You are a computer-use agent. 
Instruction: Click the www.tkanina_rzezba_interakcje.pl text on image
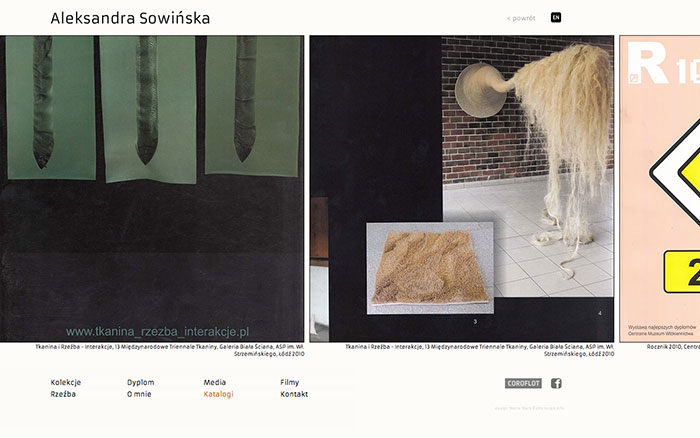pyautogui.click(x=158, y=332)
